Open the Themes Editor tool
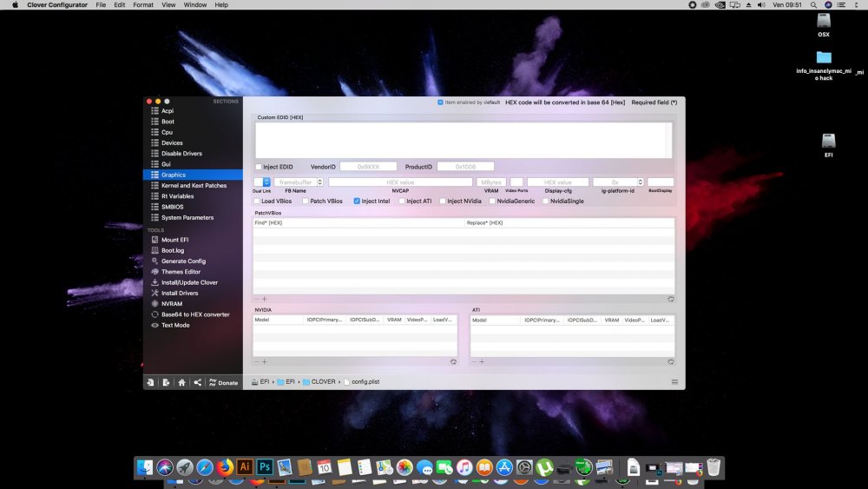868x489 pixels. 181,272
